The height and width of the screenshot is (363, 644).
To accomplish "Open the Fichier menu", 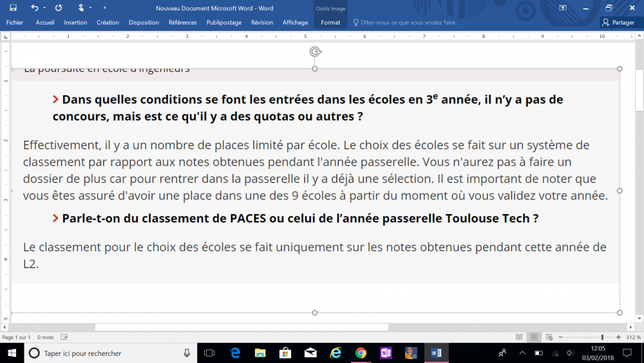I will 15,23.
